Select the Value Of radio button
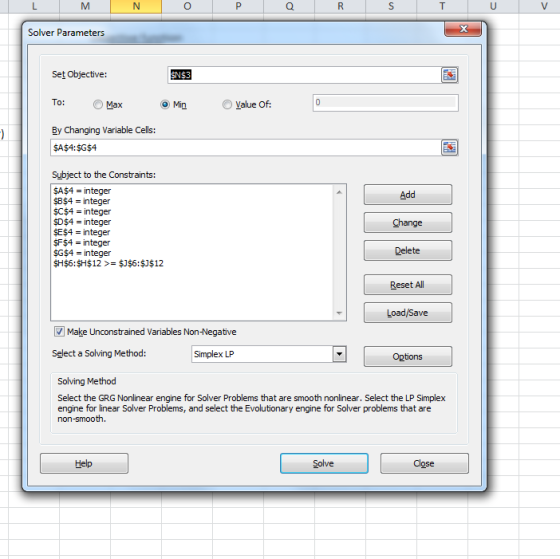 click(227, 104)
